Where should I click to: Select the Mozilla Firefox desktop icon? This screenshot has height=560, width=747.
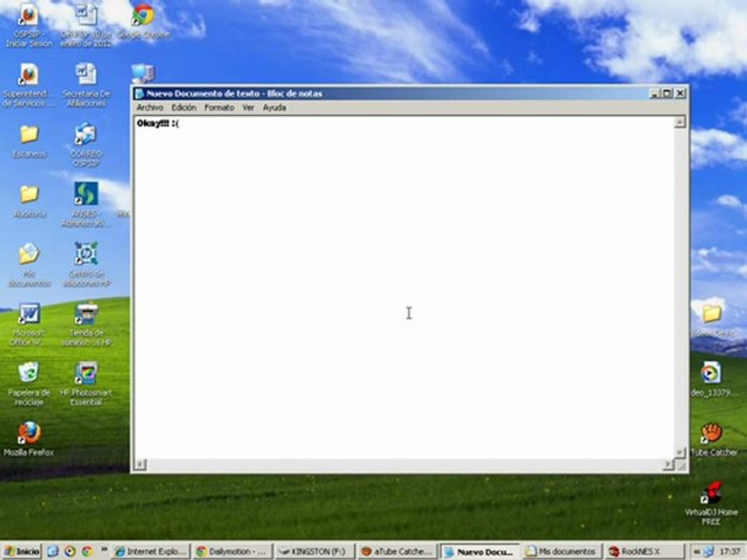[29, 439]
